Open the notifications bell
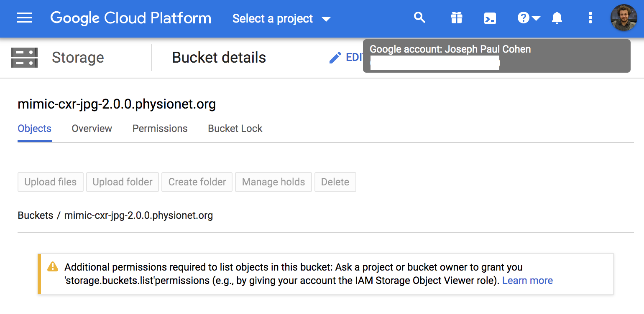Viewport: 644px width, 314px height. point(558,18)
